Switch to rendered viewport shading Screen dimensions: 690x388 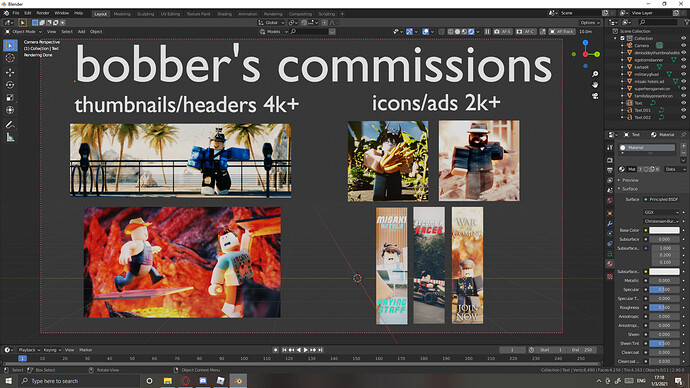[x=471, y=32]
